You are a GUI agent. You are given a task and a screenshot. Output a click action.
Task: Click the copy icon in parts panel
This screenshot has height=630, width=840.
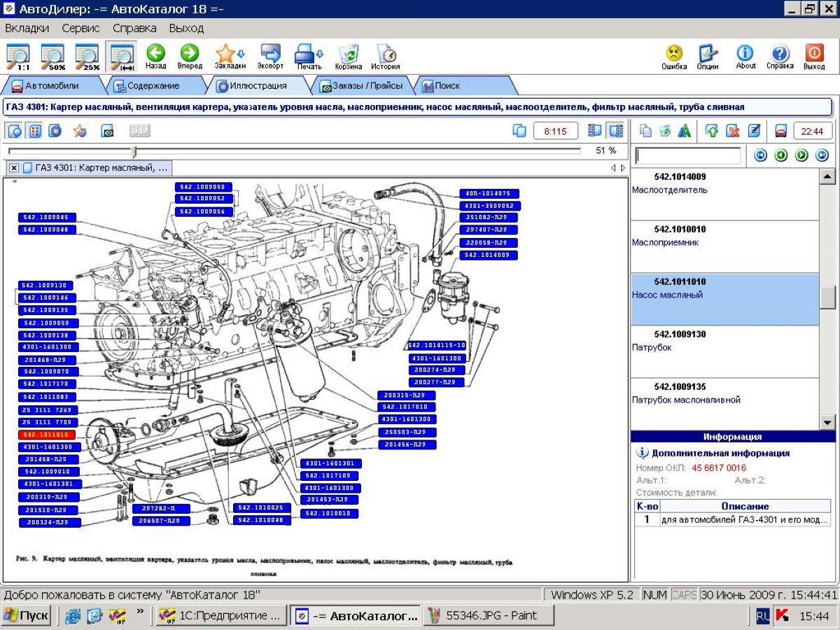[x=646, y=131]
